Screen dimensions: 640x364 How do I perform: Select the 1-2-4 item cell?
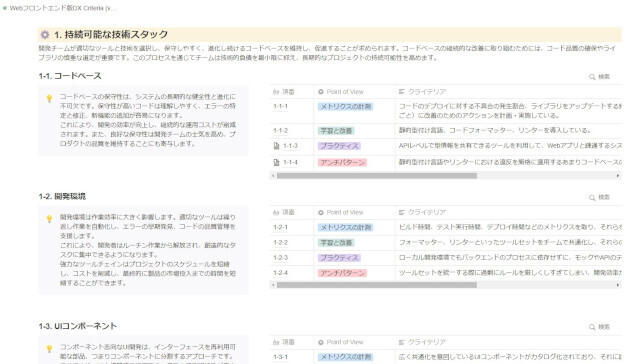coord(281,273)
